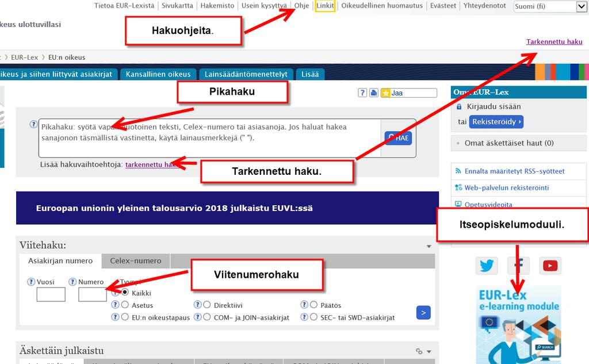Select the Päätös radio button

click(x=313, y=305)
